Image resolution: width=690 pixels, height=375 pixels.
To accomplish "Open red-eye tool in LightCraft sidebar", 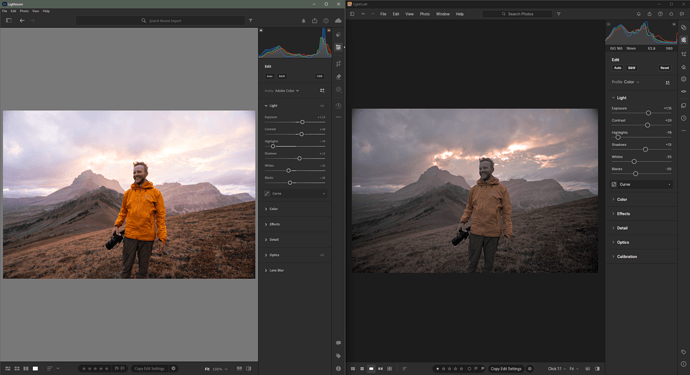I will point(683,92).
